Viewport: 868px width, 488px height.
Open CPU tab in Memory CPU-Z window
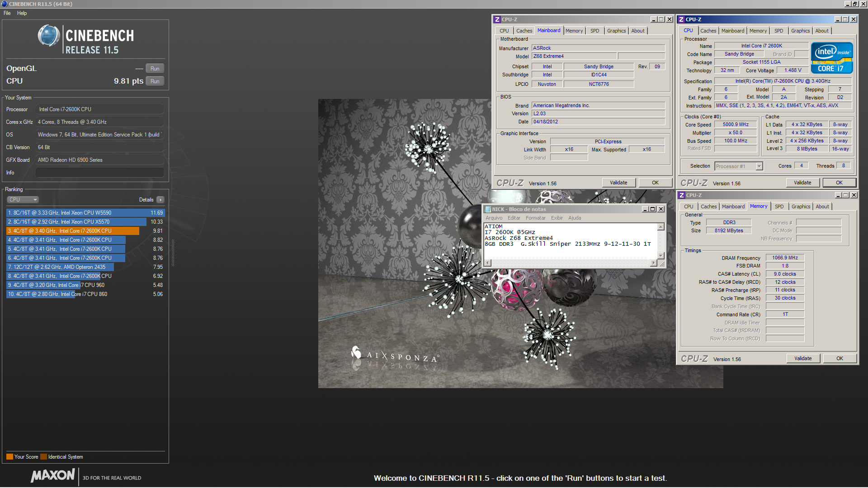(x=688, y=206)
